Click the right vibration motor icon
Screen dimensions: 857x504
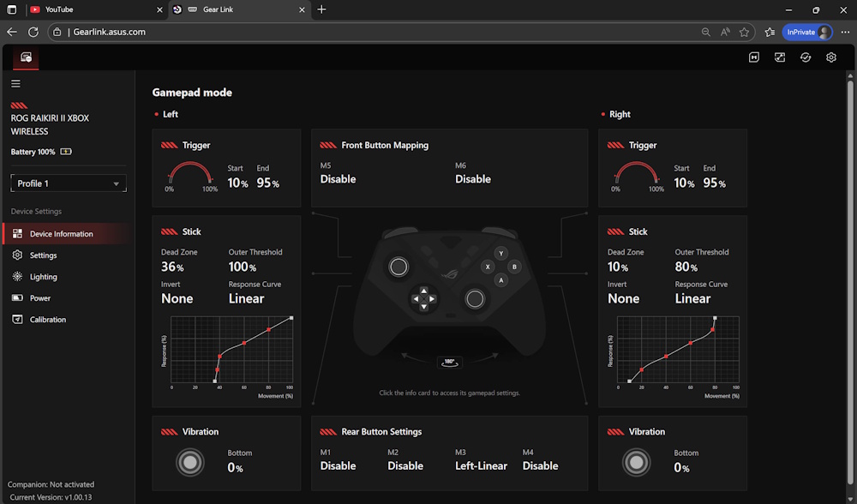tap(636, 463)
